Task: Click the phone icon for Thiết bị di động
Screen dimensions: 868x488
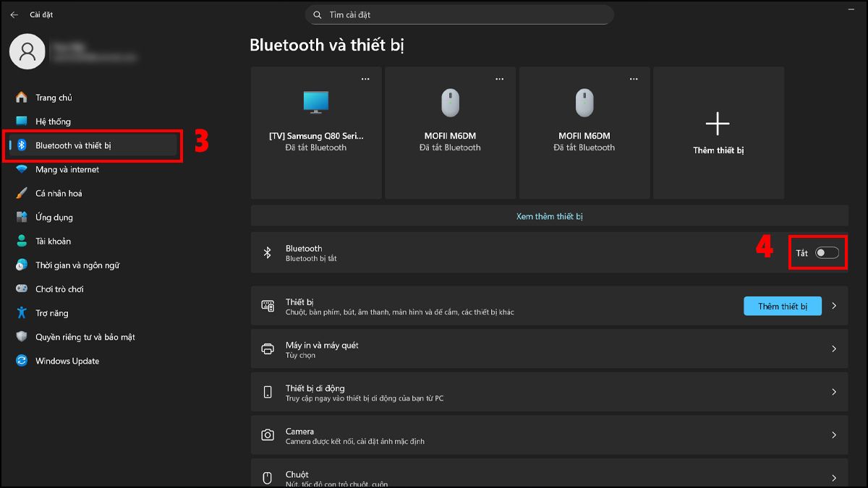Action: (268, 393)
